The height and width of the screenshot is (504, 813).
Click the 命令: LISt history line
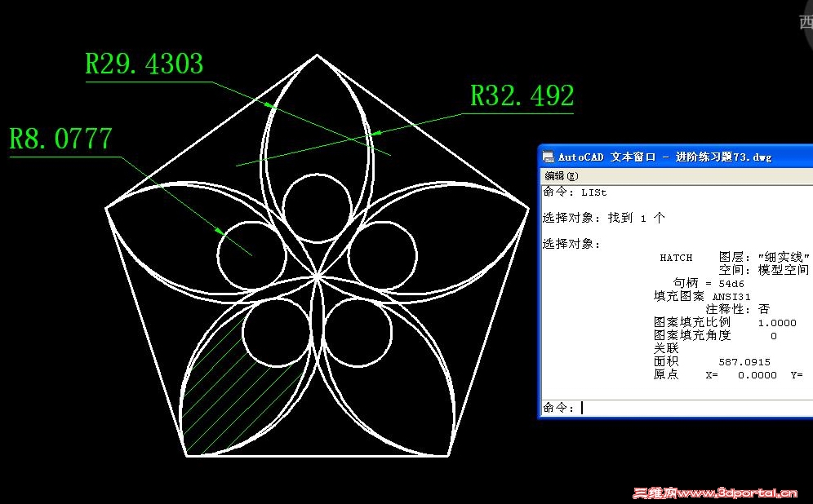coord(575,192)
